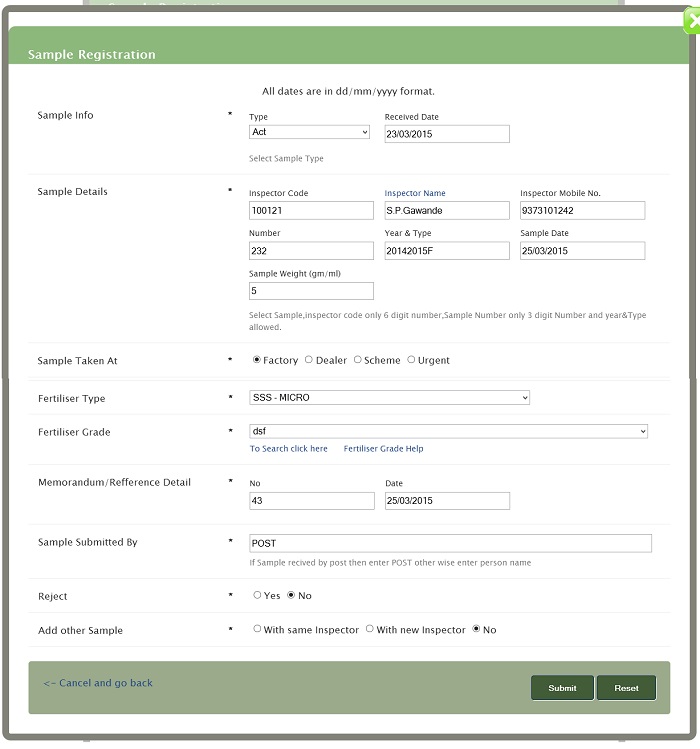Open the sample Type dropdown
Image resolution: width=700 pixels, height=749 pixels.
[309, 132]
